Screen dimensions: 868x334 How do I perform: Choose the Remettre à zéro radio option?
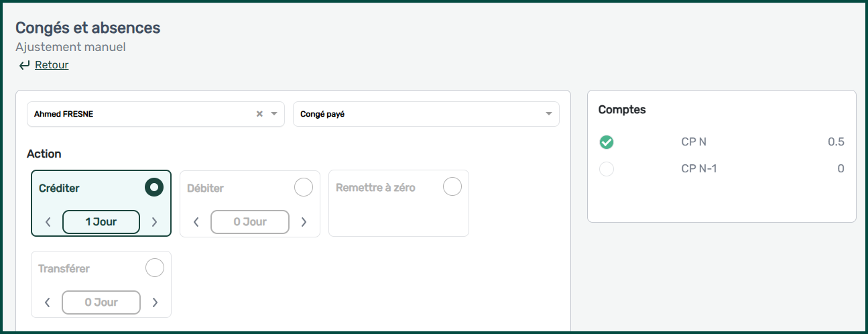(452, 187)
